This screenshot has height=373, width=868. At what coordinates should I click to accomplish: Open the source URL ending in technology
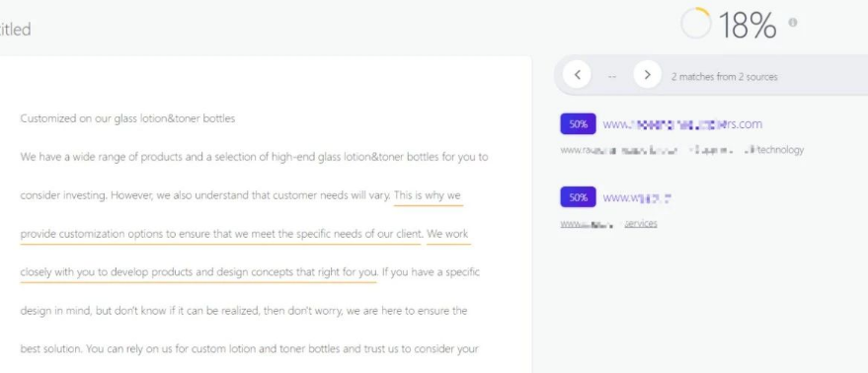(682, 150)
